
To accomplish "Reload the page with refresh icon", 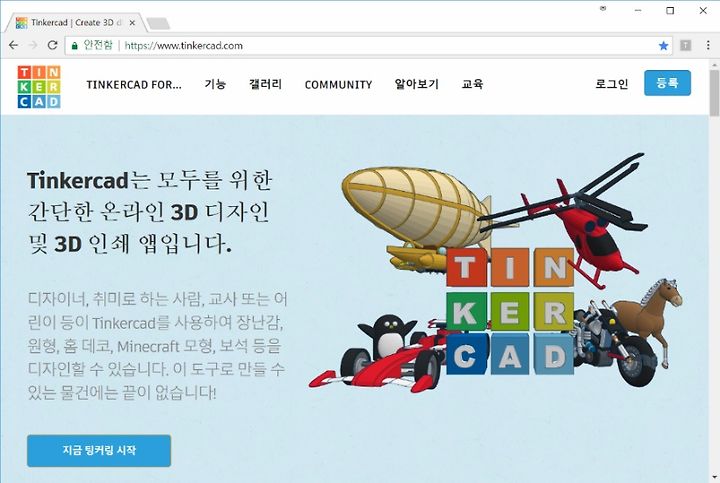I will tap(52, 45).
